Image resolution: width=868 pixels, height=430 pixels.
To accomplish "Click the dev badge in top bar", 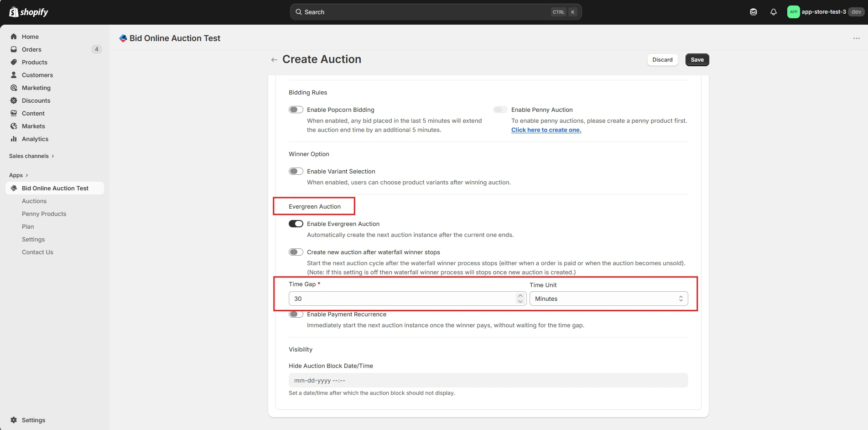I will click(856, 12).
